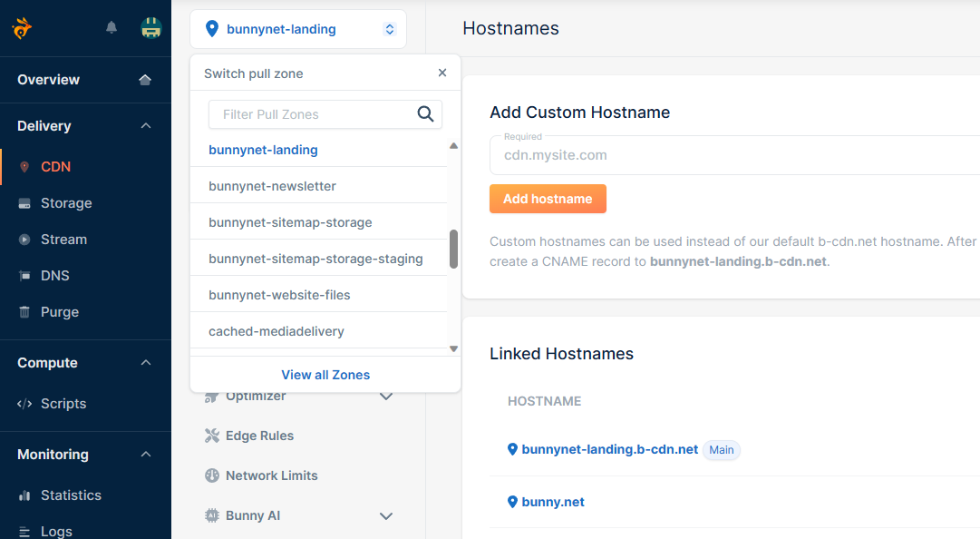Click pin icon beside bunny.net hostname
Viewport: 980px width, 539px height.
[512, 502]
